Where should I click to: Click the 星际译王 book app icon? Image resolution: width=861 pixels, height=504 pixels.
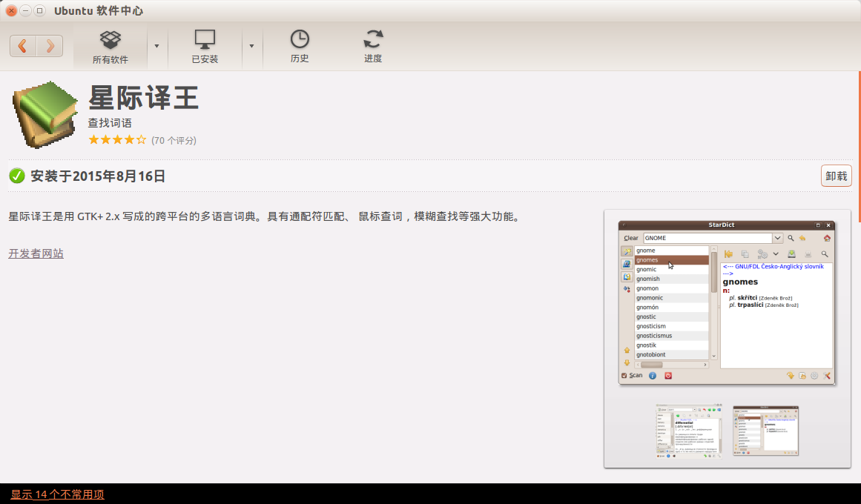pos(45,114)
